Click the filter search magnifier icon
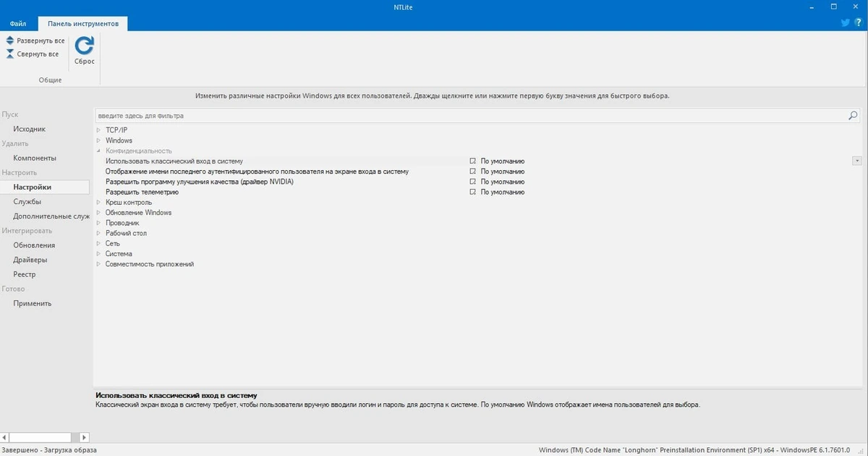The height and width of the screenshot is (456, 868). 853,115
